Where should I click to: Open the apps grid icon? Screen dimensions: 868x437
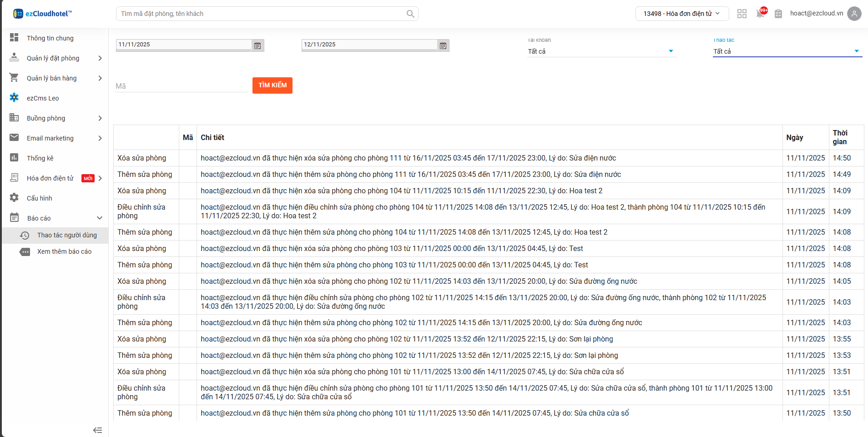pos(742,14)
